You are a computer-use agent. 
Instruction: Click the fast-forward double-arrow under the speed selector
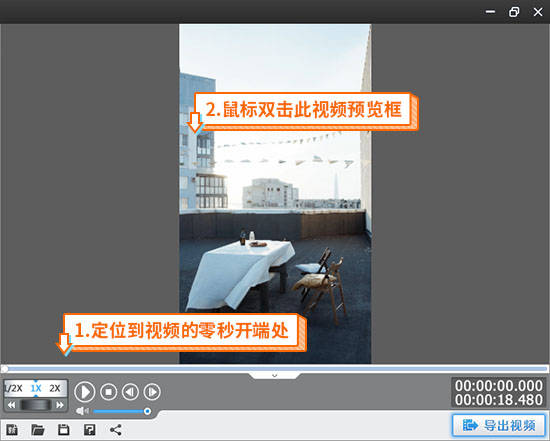click(60, 405)
